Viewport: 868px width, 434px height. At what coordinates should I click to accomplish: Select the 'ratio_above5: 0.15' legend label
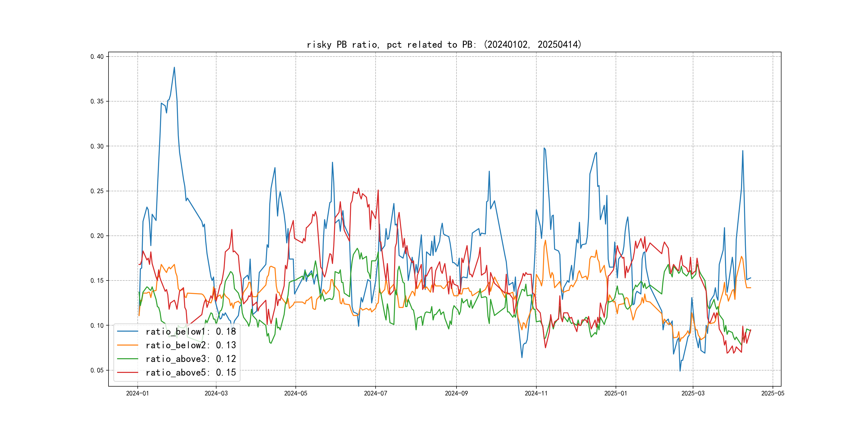[x=190, y=372]
